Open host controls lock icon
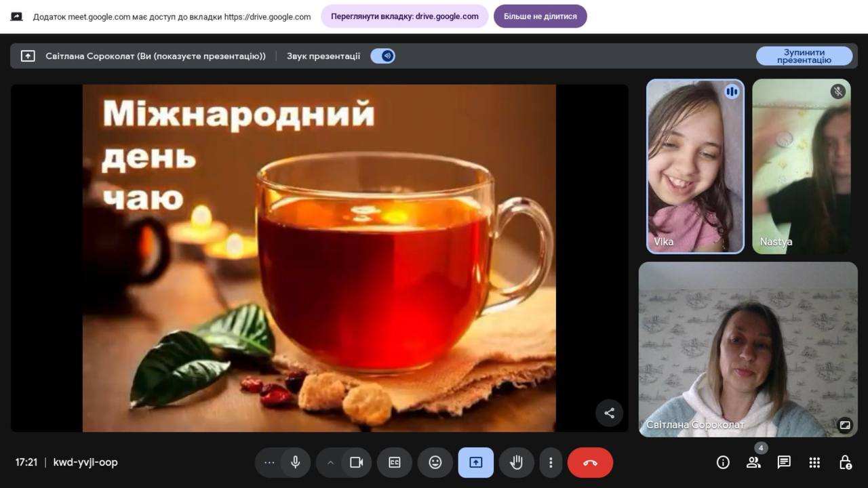This screenshot has width=868, height=488. pos(845,462)
